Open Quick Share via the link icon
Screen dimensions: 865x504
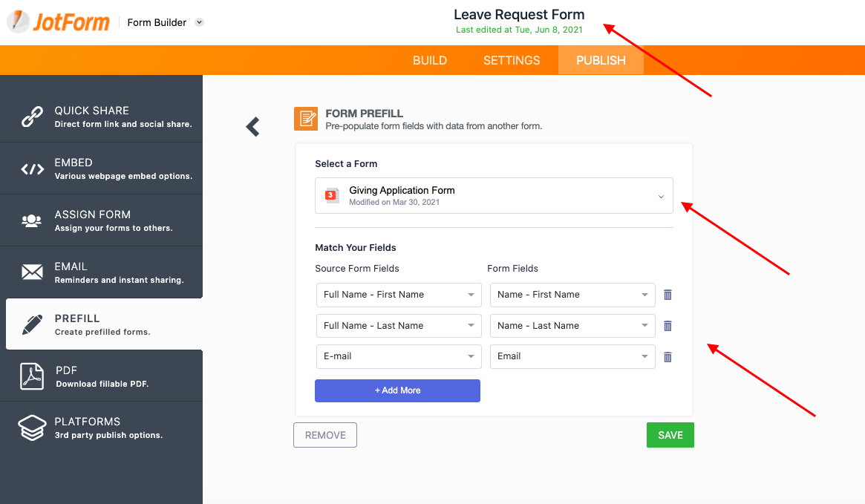pyautogui.click(x=32, y=117)
